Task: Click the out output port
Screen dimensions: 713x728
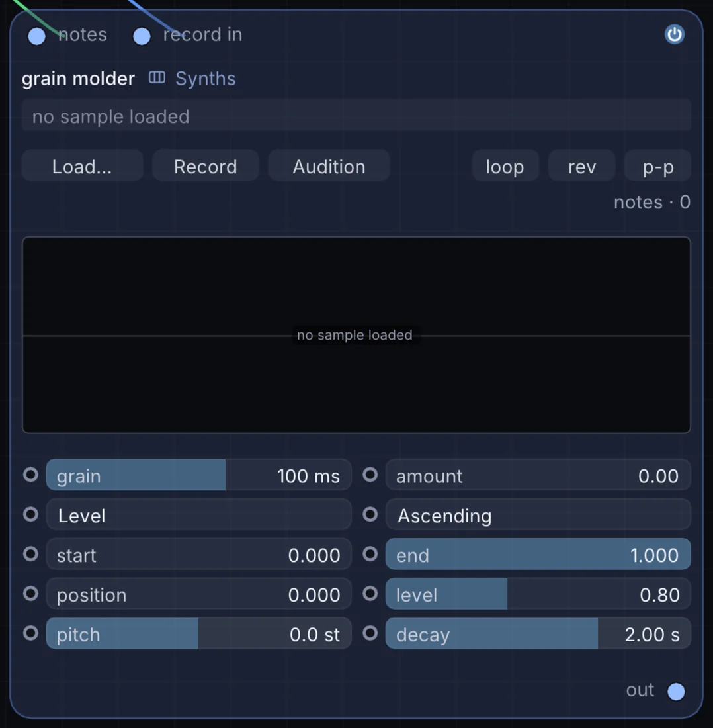Action: pos(676,691)
